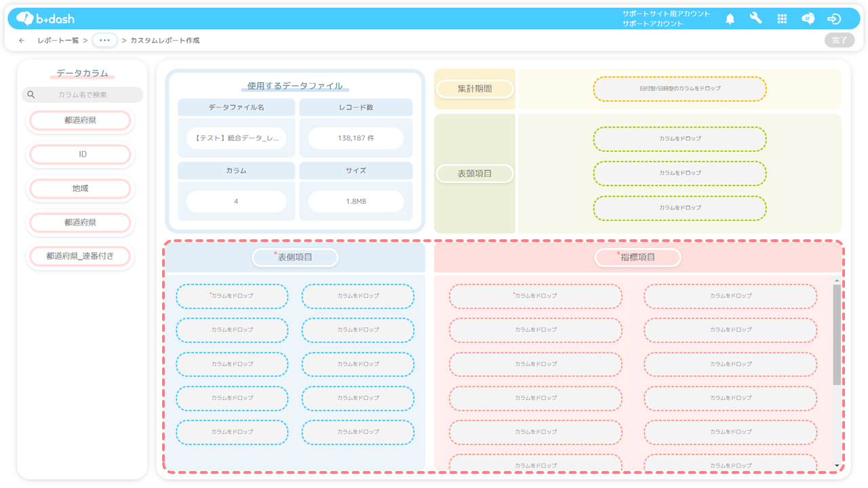Screen dimensions: 868x488
Task: Click the 【テスト】統合データ_レ... file name
Action: (237, 138)
